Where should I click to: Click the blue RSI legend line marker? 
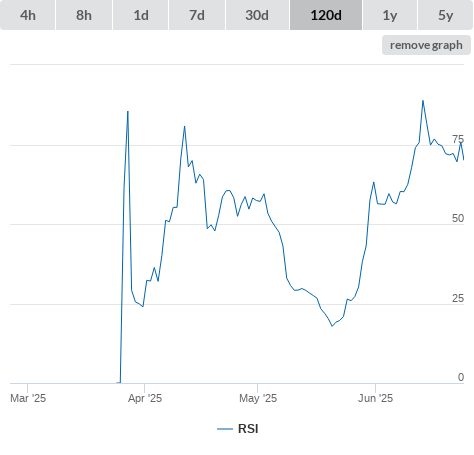coord(225,429)
